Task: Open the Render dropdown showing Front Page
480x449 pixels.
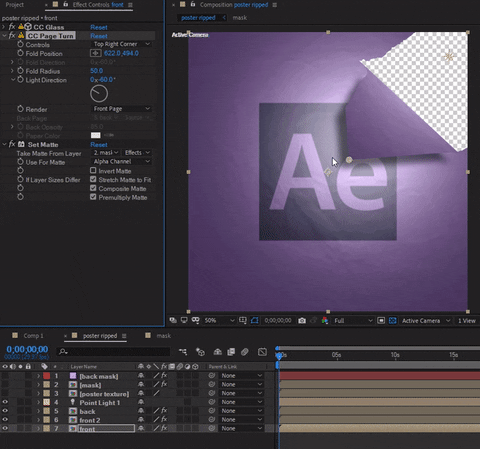Action: (121, 109)
